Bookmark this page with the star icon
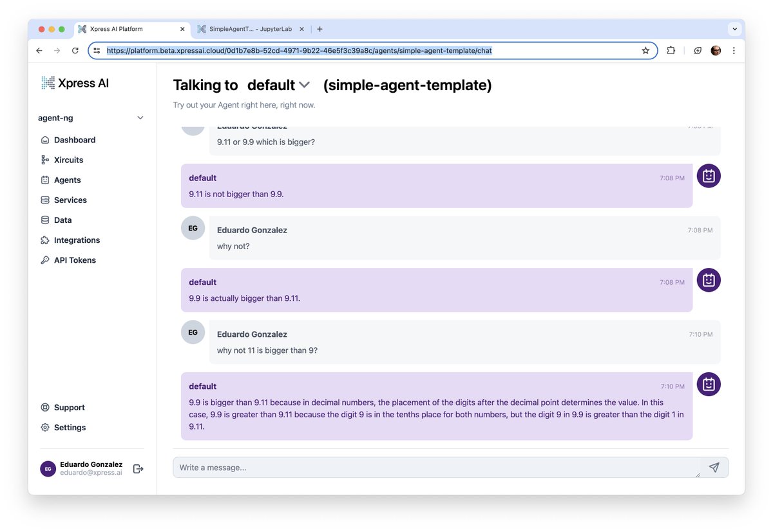Screen dimensions: 773x532 click(645, 50)
